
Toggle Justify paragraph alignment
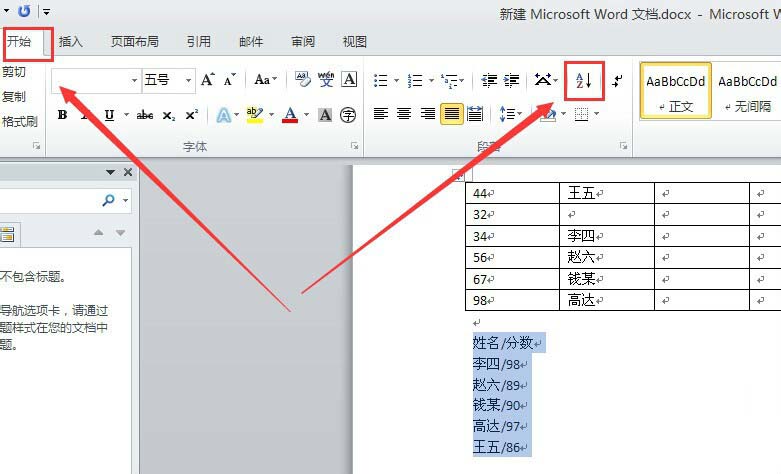[x=452, y=114]
